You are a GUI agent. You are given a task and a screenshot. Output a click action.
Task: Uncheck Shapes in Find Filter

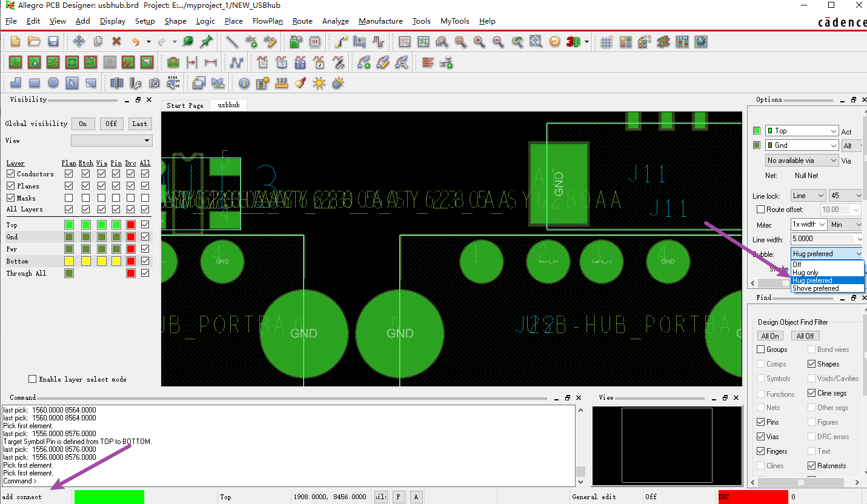pos(811,364)
